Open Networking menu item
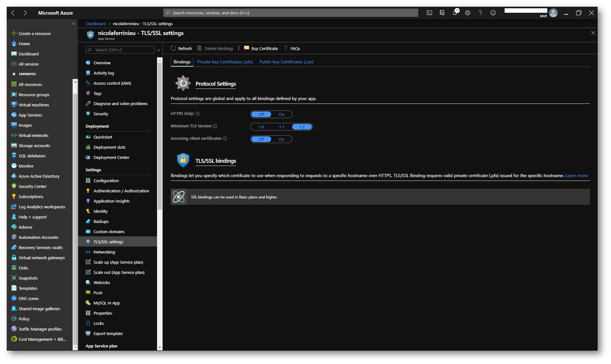Screen dimensions: 611x364 coord(104,252)
